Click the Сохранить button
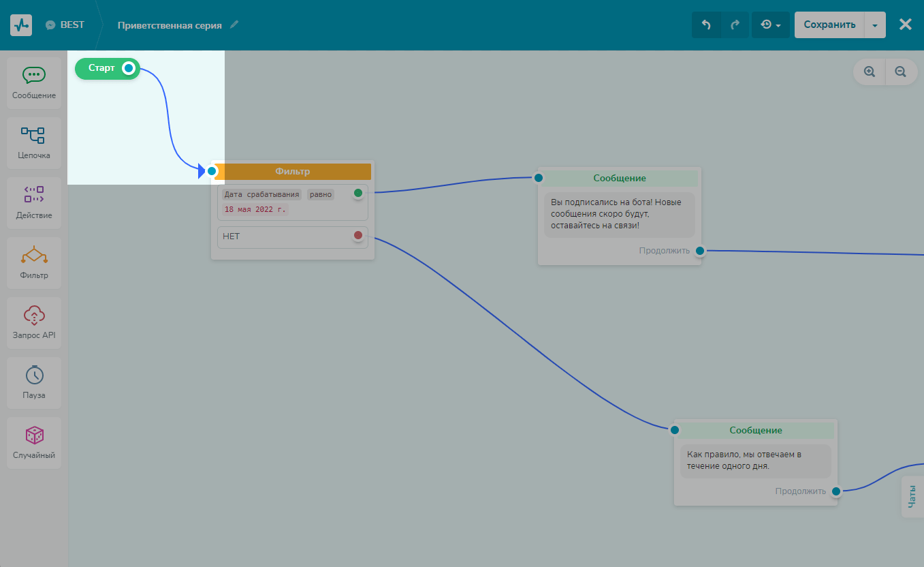Screen dimensions: 924x567 point(829,25)
